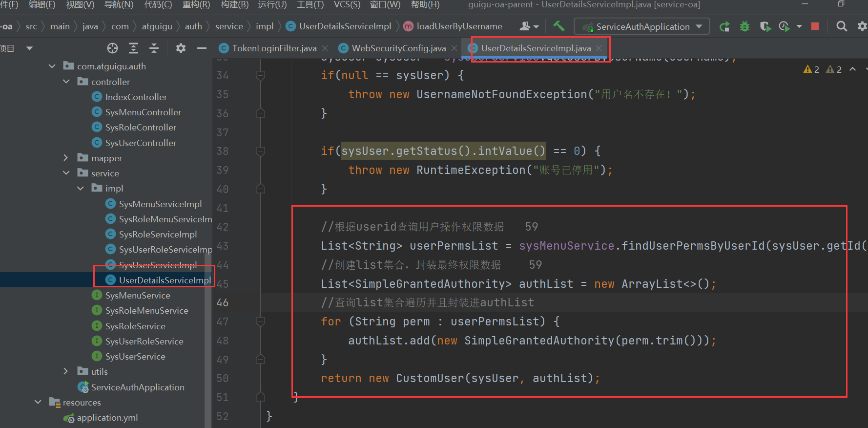The image size is (868, 428).
Task: Open the profiler run icon
Action: click(785, 26)
